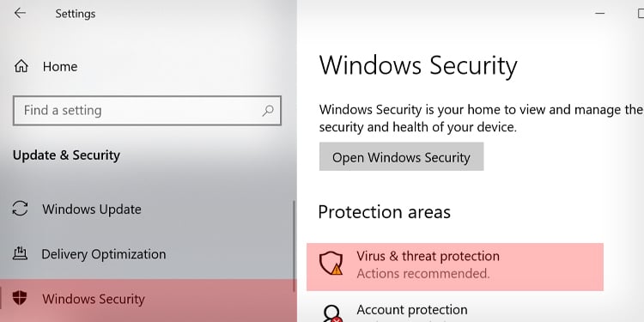Click the Windows Security shield sidebar icon
The image size is (644, 322).
[20, 298]
